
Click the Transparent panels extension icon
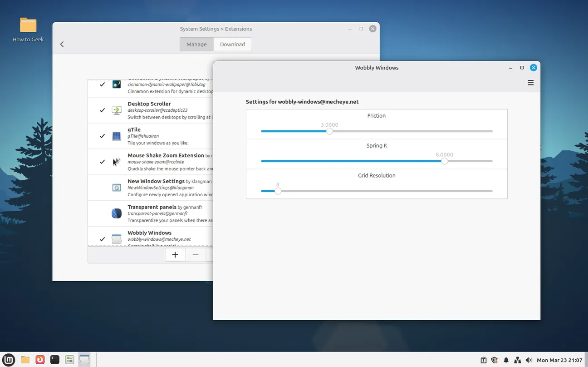pos(117,213)
